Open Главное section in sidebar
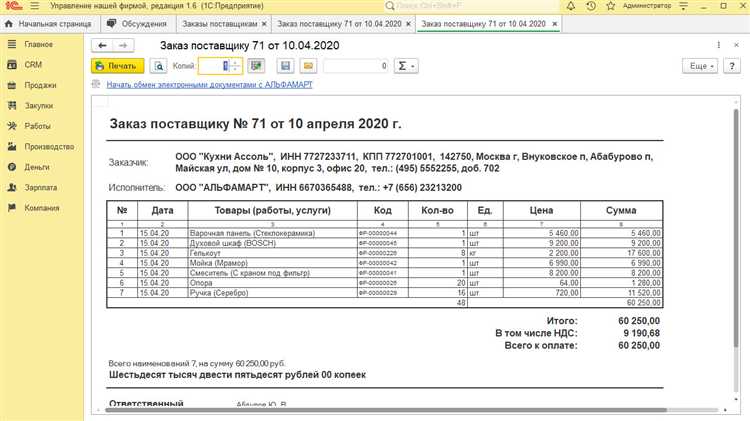 (38, 44)
